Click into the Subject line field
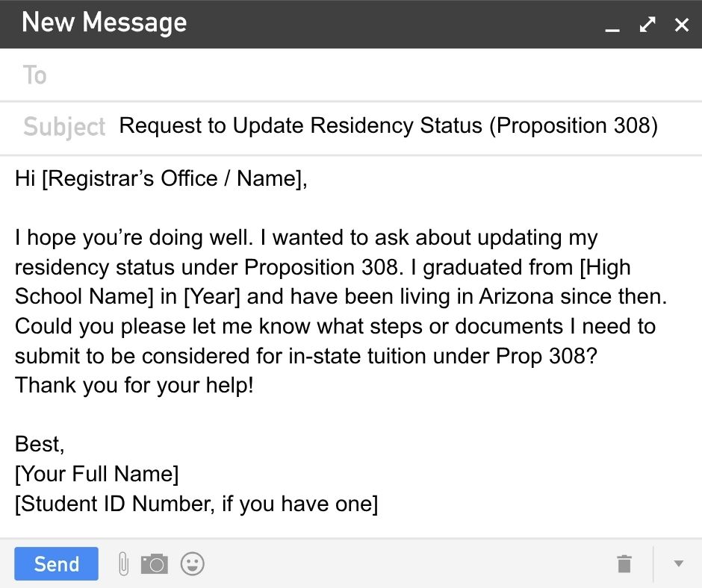The width and height of the screenshot is (702, 588). point(388,126)
